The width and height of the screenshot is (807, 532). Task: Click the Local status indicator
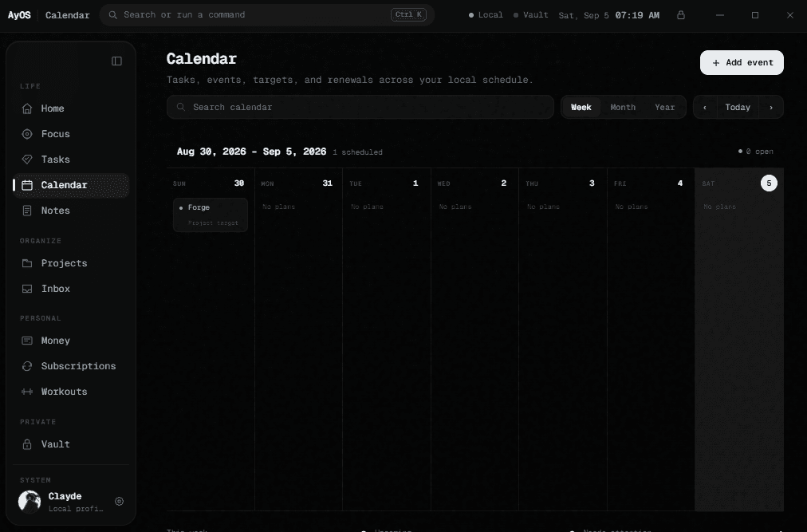pyautogui.click(x=486, y=15)
